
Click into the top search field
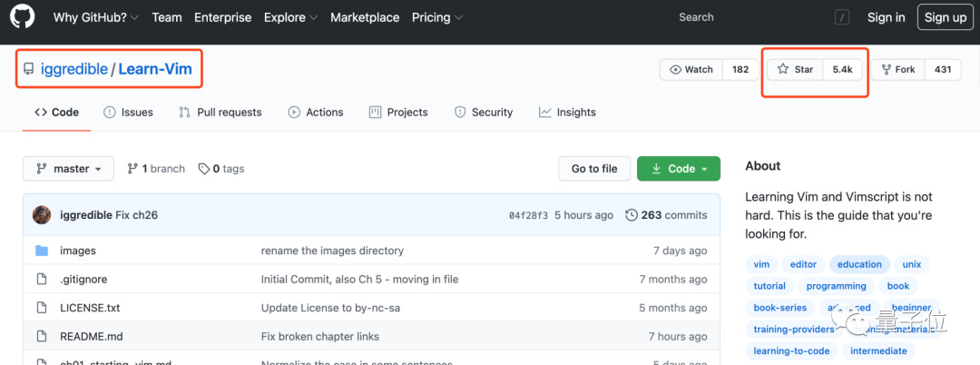(753, 17)
